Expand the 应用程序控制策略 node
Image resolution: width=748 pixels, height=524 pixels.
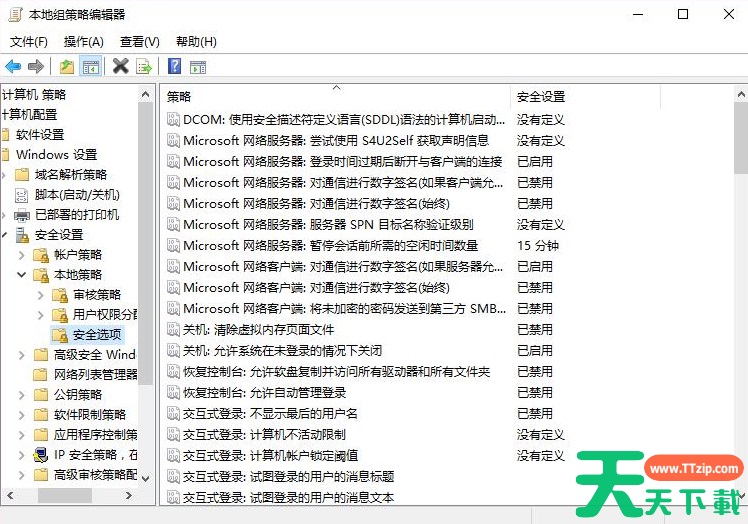[21, 435]
